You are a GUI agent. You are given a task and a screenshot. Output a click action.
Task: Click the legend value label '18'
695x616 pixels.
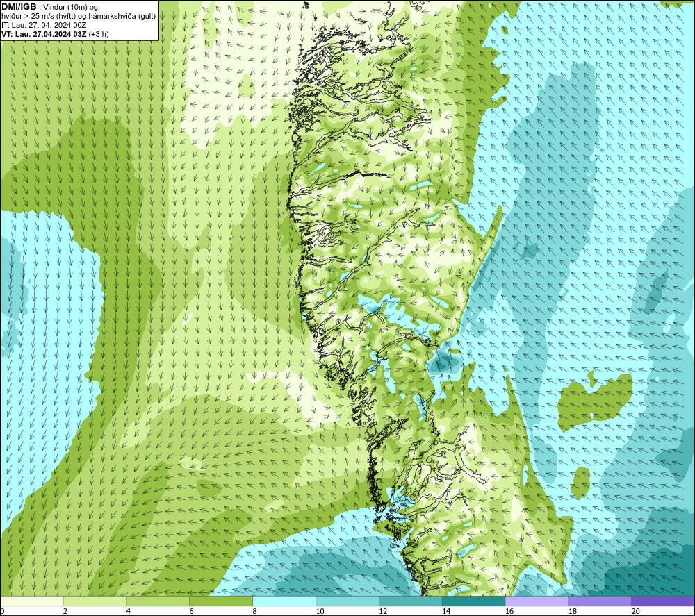[572, 611]
